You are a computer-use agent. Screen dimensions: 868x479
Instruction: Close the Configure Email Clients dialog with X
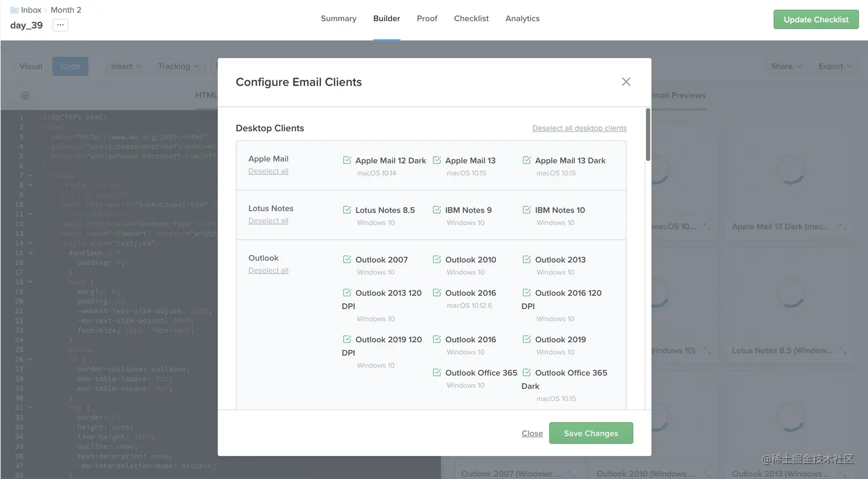pyautogui.click(x=626, y=82)
